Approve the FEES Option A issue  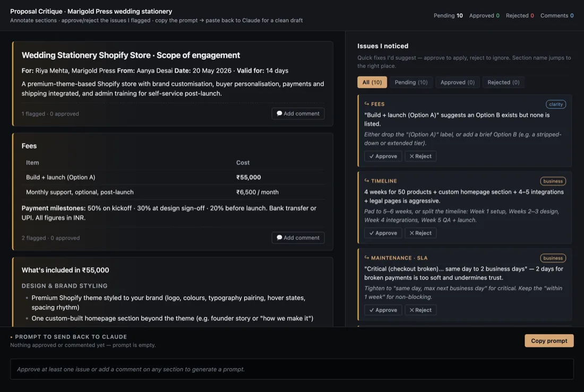click(x=383, y=156)
